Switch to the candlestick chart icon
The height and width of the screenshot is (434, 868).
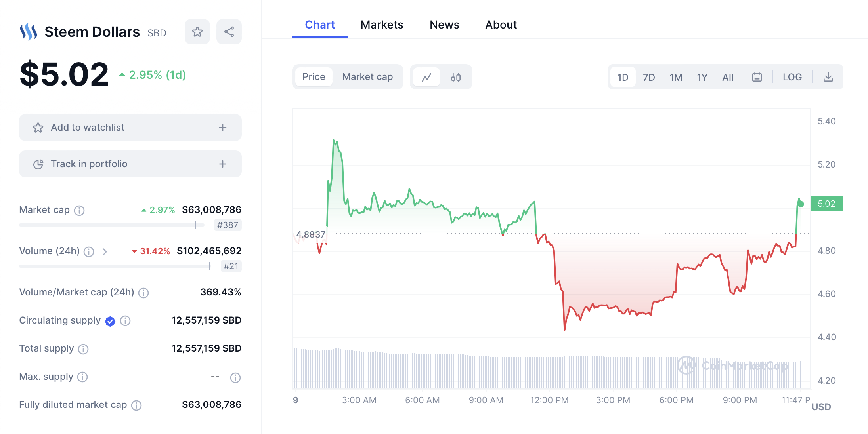pos(456,77)
